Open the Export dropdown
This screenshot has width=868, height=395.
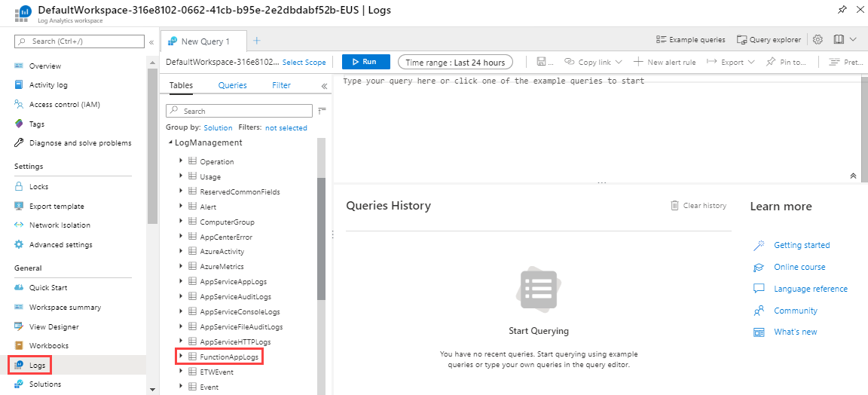(731, 62)
